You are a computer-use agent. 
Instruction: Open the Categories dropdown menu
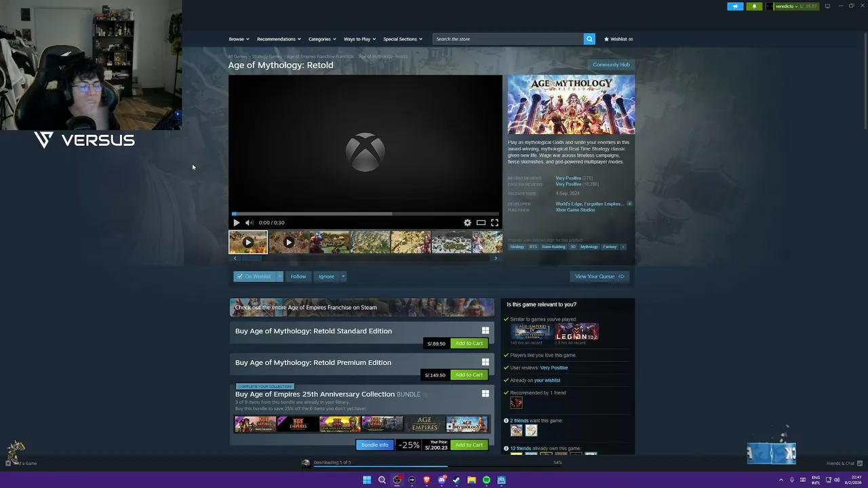tap(321, 39)
